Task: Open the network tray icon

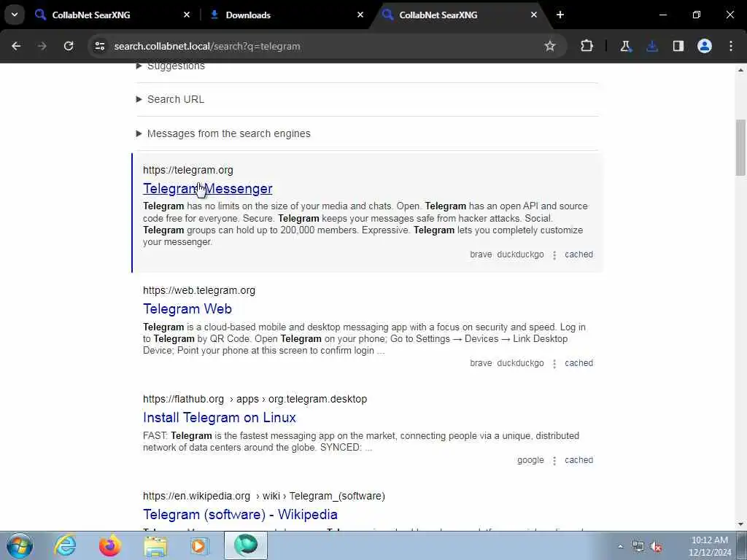Action: (x=638, y=547)
